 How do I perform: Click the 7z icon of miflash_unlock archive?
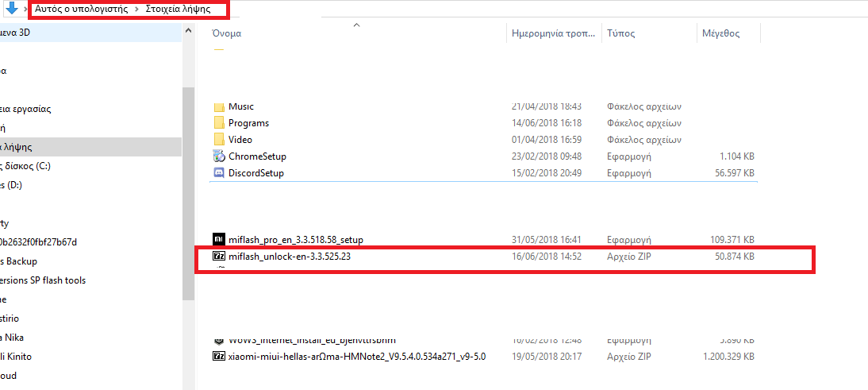[219, 257]
